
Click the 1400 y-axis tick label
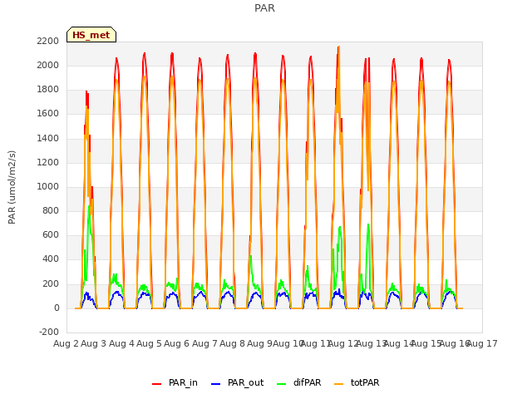tap(48, 138)
